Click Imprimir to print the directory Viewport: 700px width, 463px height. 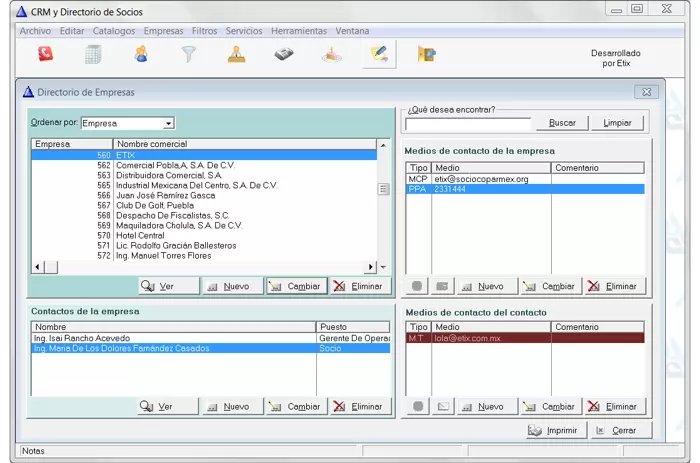pyautogui.click(x=553, y=431)
